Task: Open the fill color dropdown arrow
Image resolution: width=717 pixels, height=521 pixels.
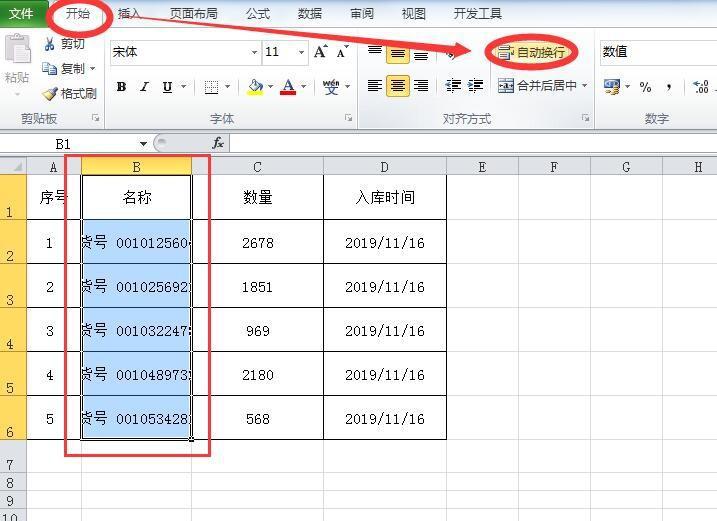Action: point(270,86)
